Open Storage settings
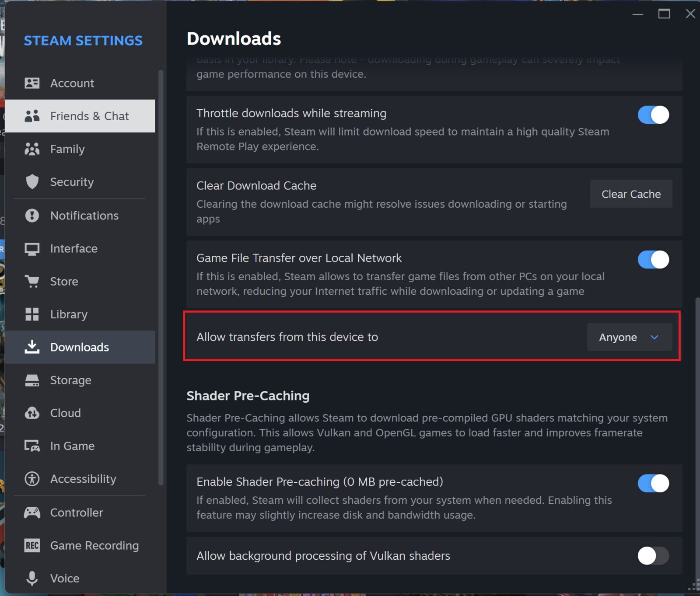This screenshot has height=596, width=700. pyautogui.click(x=80, y=380)
